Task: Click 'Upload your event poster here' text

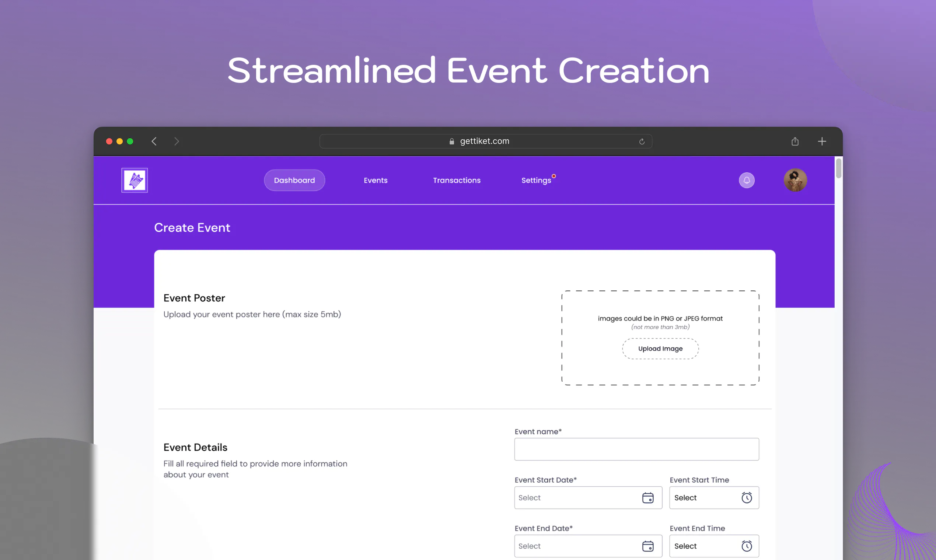Action: pos(252,314)
